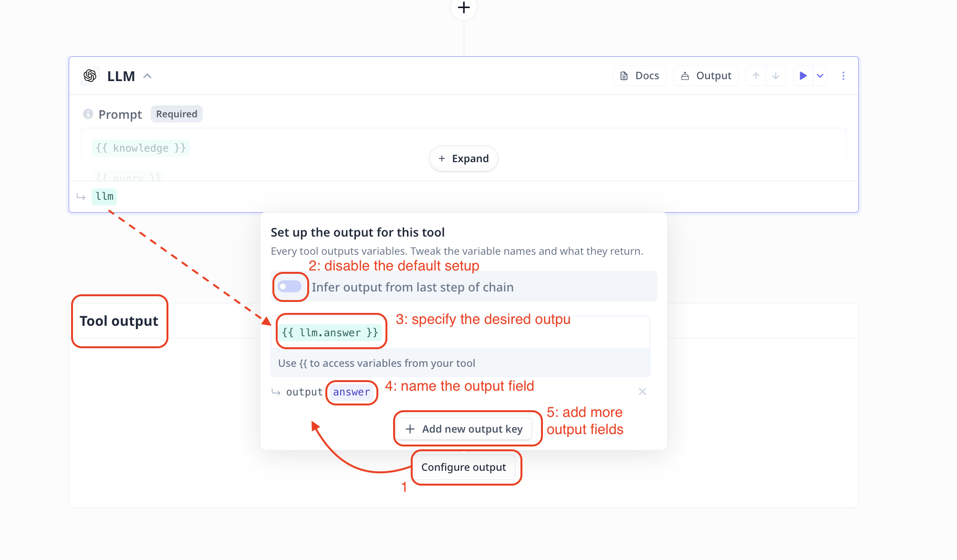Click the more options vertical dots icon
This screenshot has height=560, width=957.
pyautogui.click(x=843, y=76)
